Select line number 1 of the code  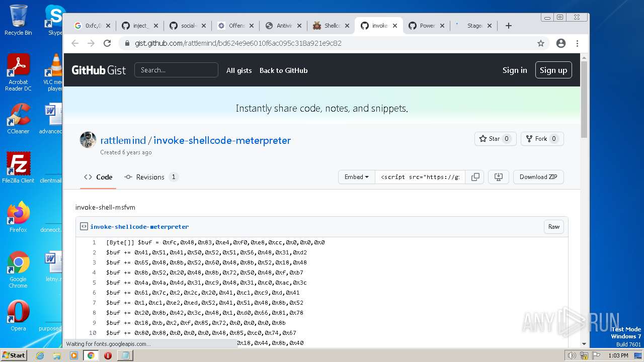[94, 242]
